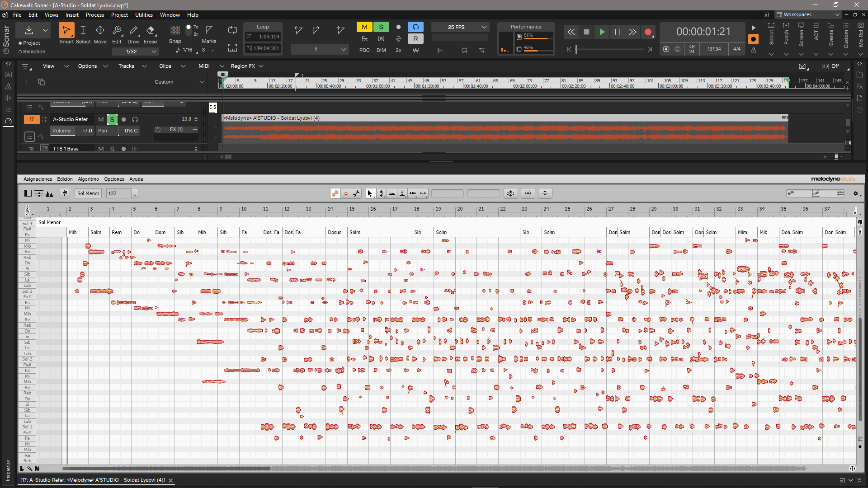Open the Sol Menor scale dropdown
The width and height of the screenshot is (868, 488).
pos(88,193)
